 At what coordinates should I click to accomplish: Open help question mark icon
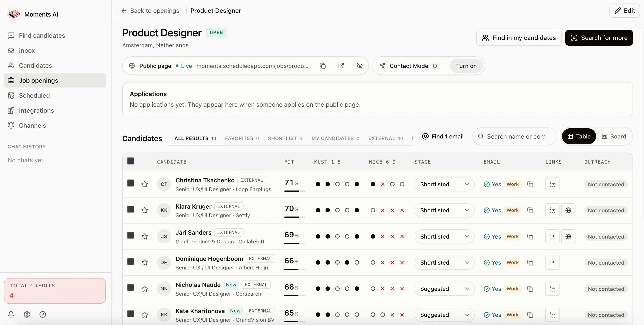click(43, 314)
